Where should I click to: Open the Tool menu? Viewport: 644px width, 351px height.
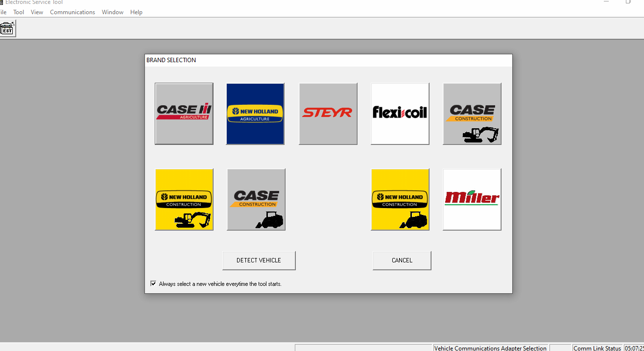[x=19, y=12]
